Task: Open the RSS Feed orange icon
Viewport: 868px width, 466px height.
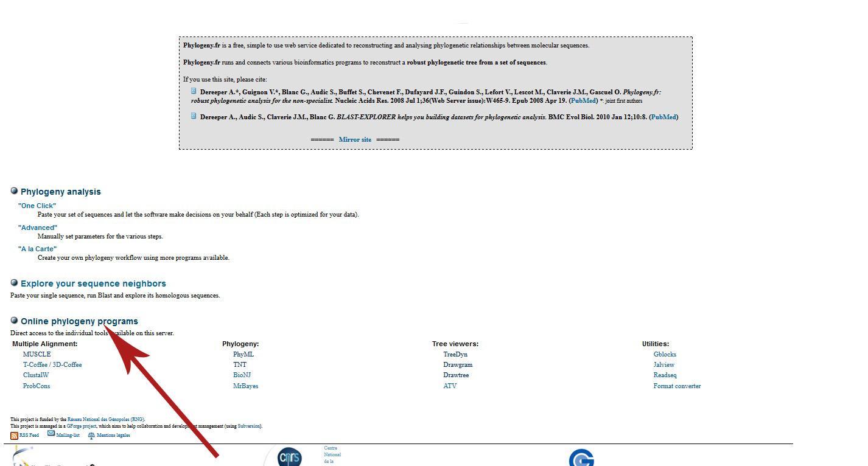Action: [x=14, y=436]
